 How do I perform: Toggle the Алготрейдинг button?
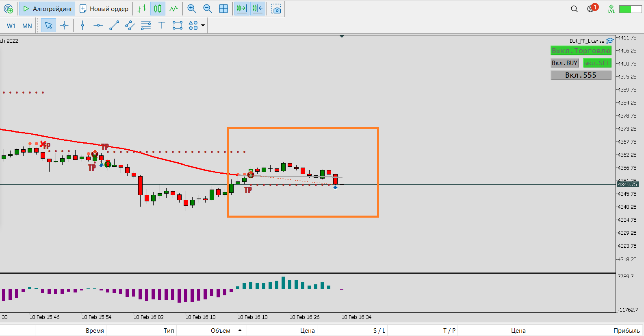(x=47, y=9)
